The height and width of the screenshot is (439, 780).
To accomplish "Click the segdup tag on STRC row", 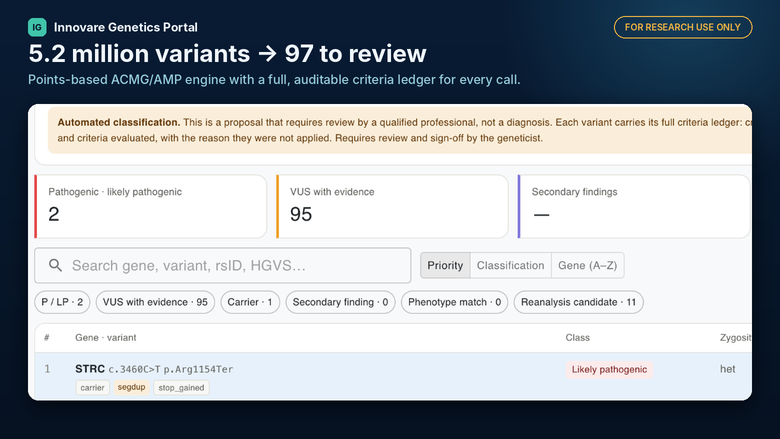I will click(x=131, y=387).
